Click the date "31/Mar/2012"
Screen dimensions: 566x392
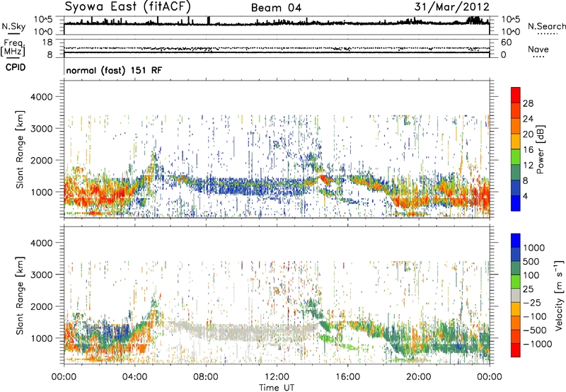pos(452,6)
